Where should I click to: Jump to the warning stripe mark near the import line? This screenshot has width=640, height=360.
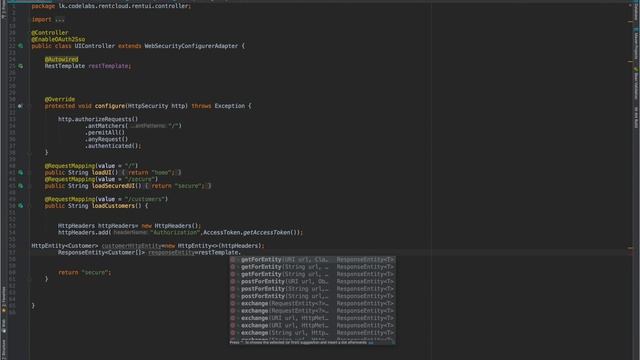[x=630, y=22]
